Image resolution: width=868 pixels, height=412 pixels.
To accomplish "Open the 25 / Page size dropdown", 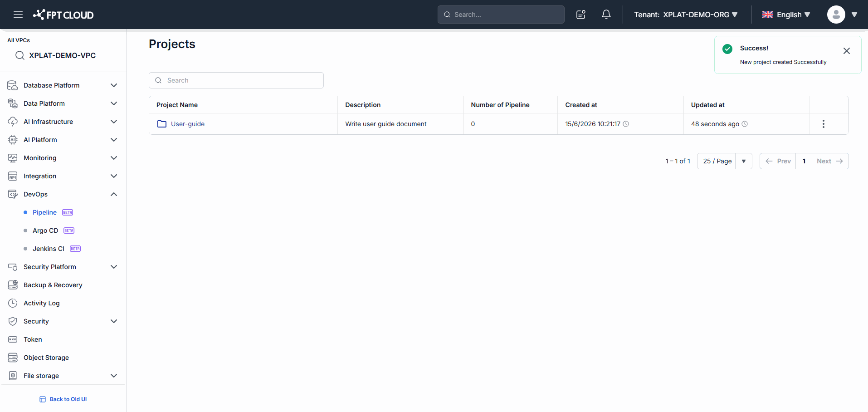I will tap(724, 161).
